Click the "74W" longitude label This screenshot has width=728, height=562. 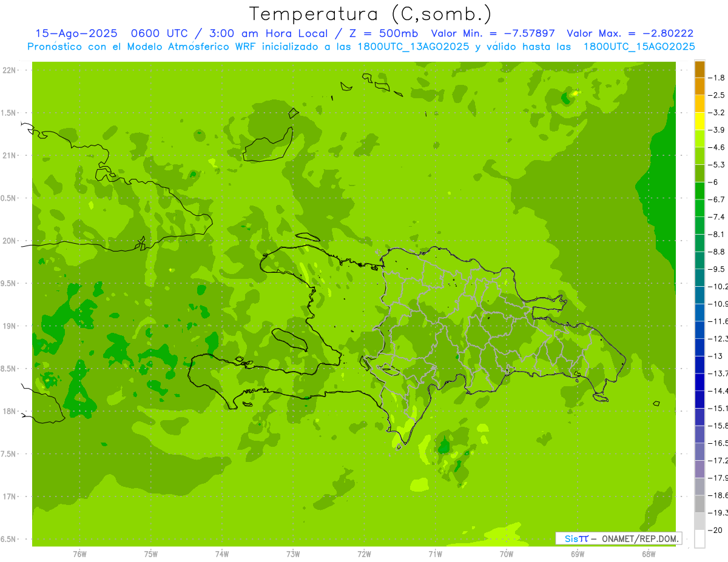coord(222,554)
